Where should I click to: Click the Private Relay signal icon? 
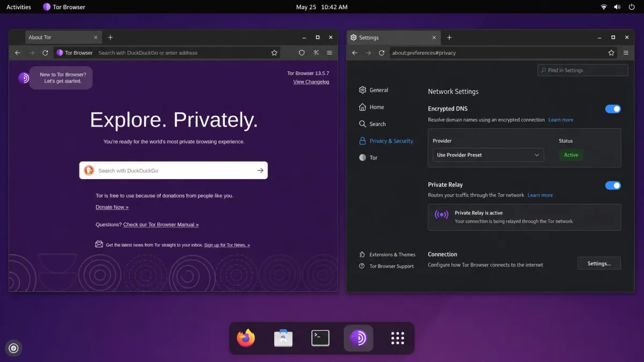tap(442, 215)
